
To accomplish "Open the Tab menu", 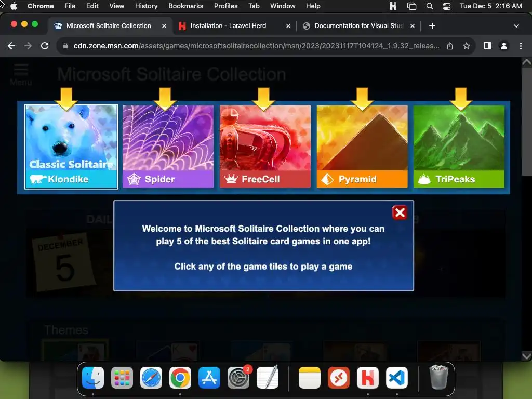I will coord(254,6).
